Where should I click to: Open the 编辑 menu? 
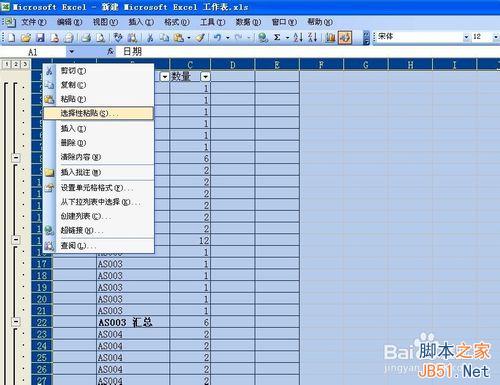[69, 22]
